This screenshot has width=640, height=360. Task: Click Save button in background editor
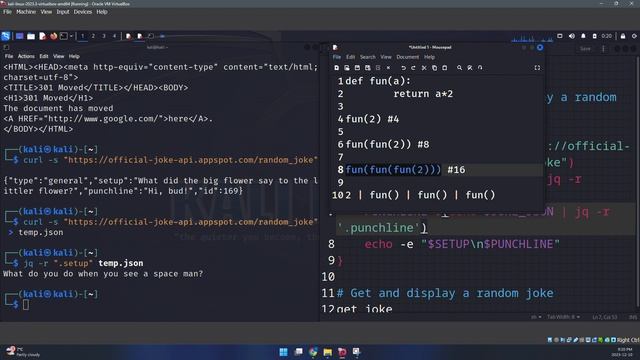tap(585, 49)
